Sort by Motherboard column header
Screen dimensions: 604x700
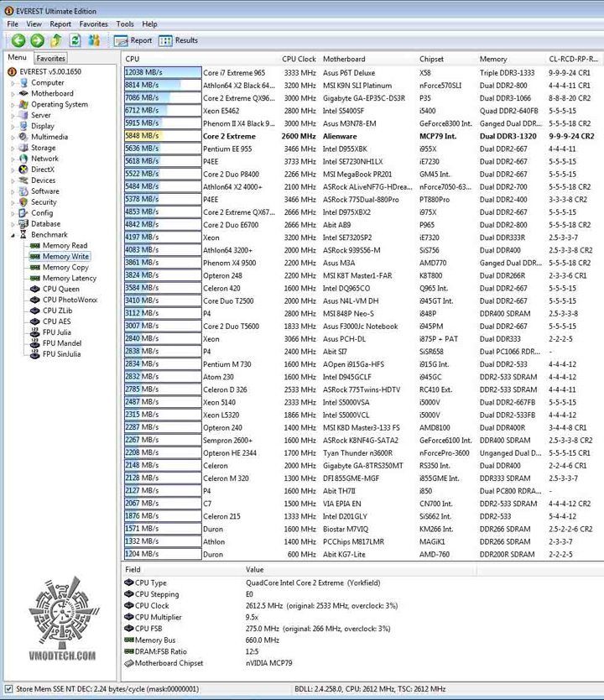(x=344, y=59)
